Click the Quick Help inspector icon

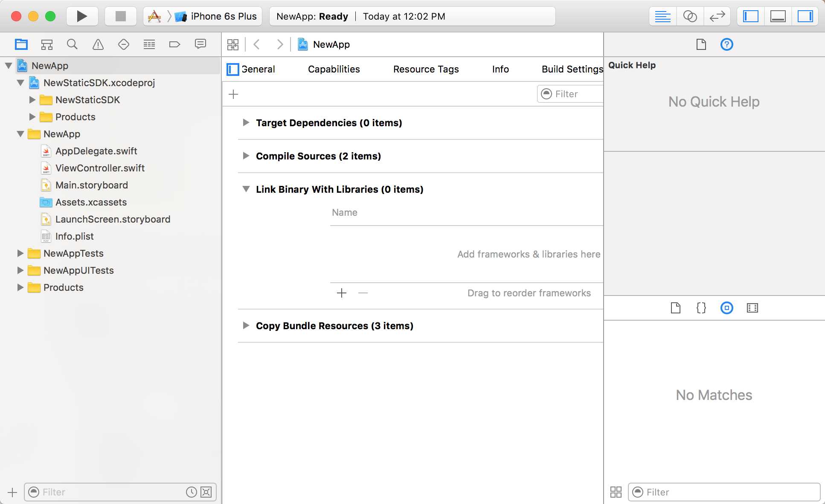pyautogui.click(x=726, y=44)
